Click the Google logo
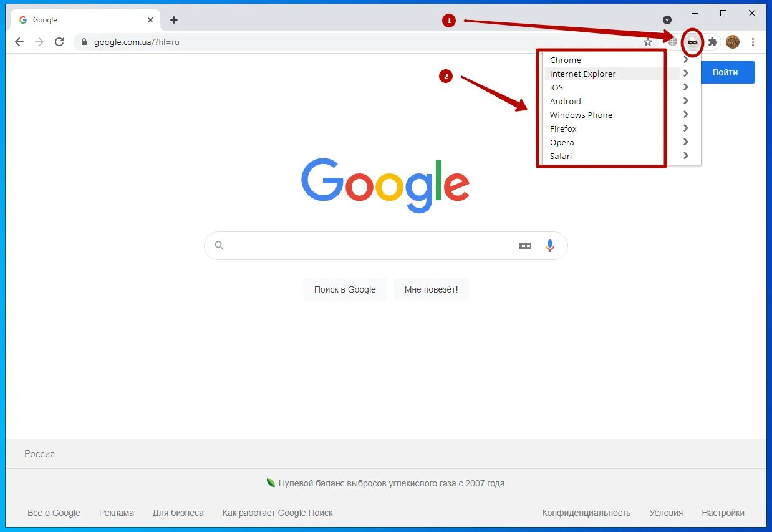Image resolution: width=772 pixels, height=532 pixels. coord(385,185)
